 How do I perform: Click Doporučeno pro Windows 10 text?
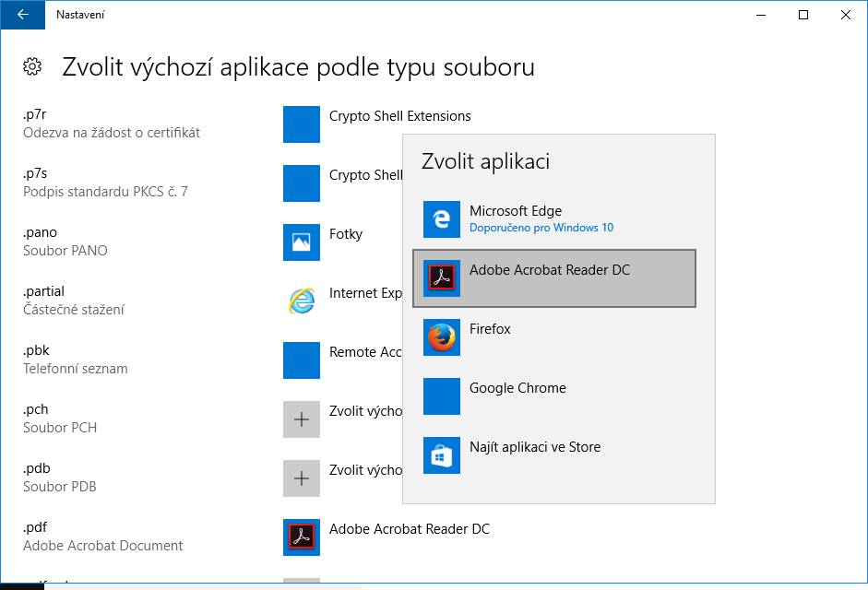point(541,228)
